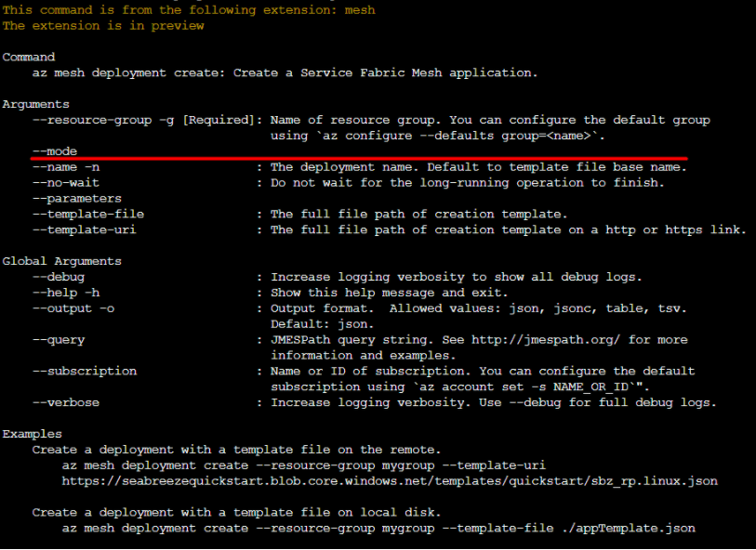This screenshot has height=550, width=756.
Task: Select the '--mode' argument text
Action: point(55,151)
